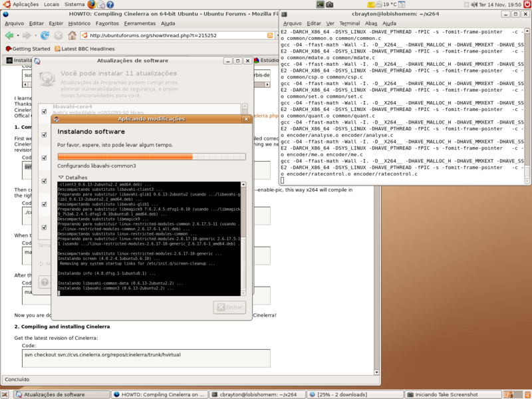Open the Sistema menu
The height and width of the screenshot is (399, 532).
[74, 5]
